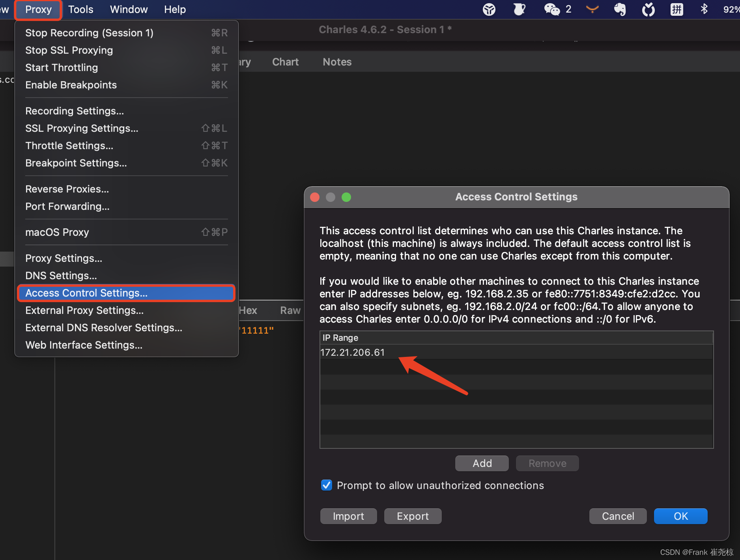Open the Proxy menu
The width and height of the screenshot is (740, 560).
click(38, 9)
